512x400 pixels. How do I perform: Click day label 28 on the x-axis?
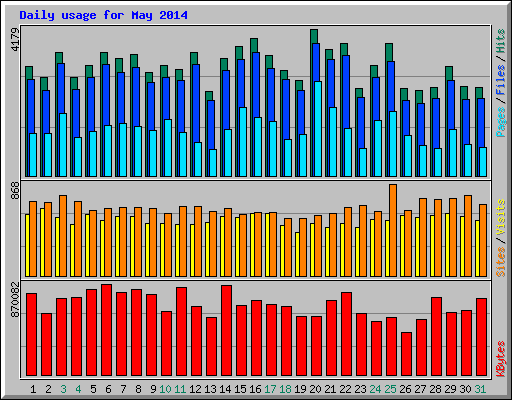[x=435, y=389]
